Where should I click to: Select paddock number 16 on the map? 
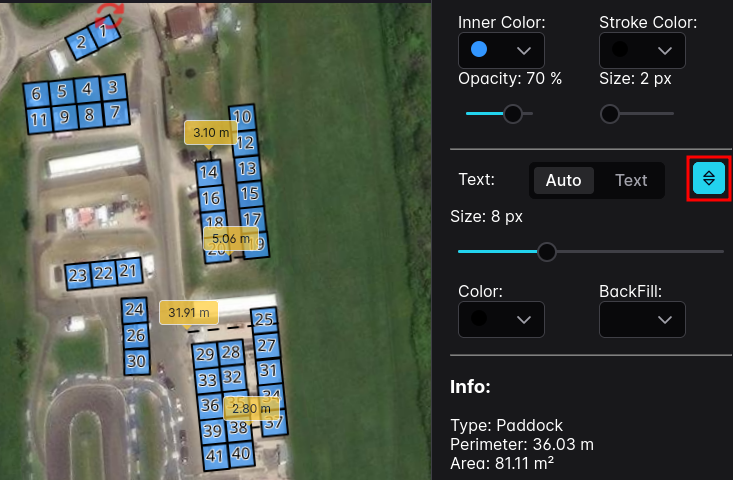211,199
